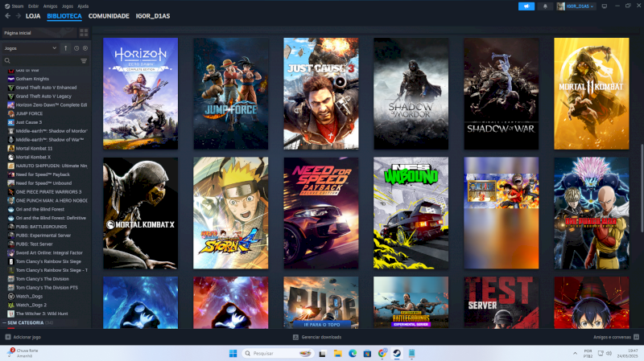The width and height of the screenshot is (644, 361).
Task: Go to the LOJA tab
Action: 33,15
